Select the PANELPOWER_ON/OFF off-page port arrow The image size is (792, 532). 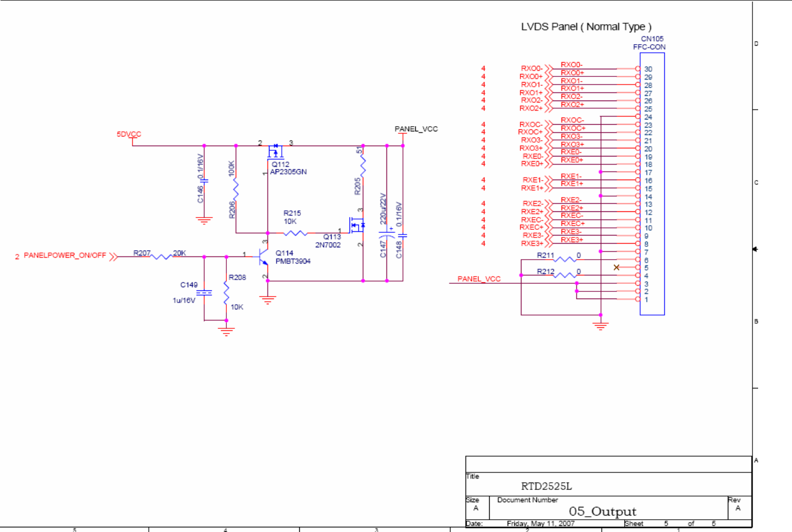pyautogui.click(x=113, y=257)
